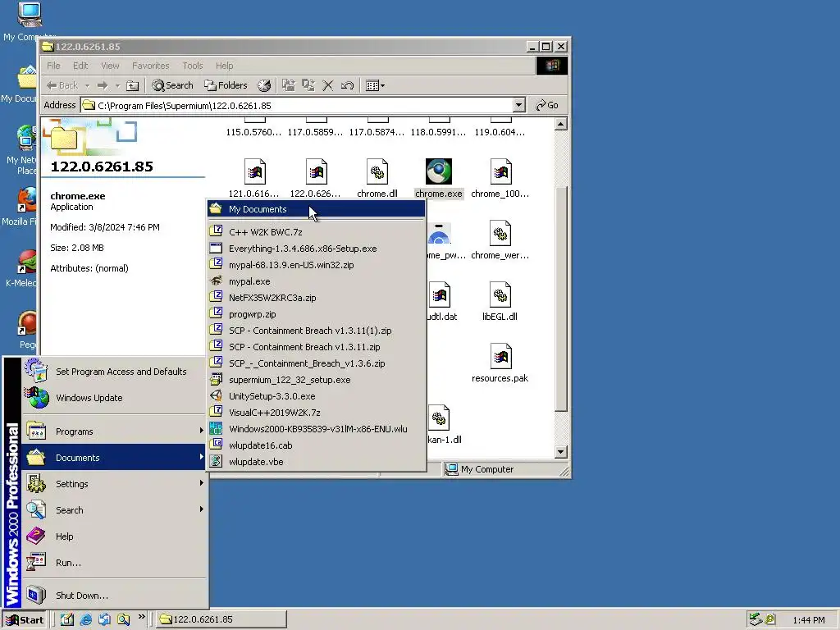Click the Copy To toolbar icon
This screenshot has width=840, height=630.
pos(308,85)
